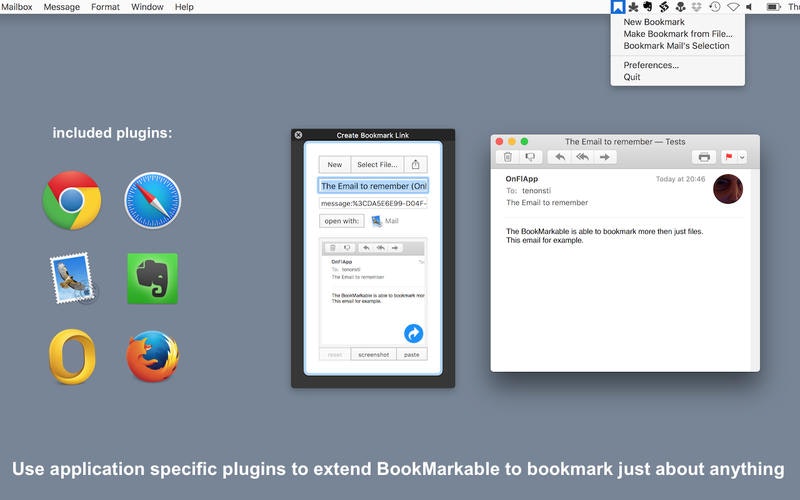Click the Wi-Fi menu bar icon
Viewport: 800px width, 500px height.
[733, 7]
